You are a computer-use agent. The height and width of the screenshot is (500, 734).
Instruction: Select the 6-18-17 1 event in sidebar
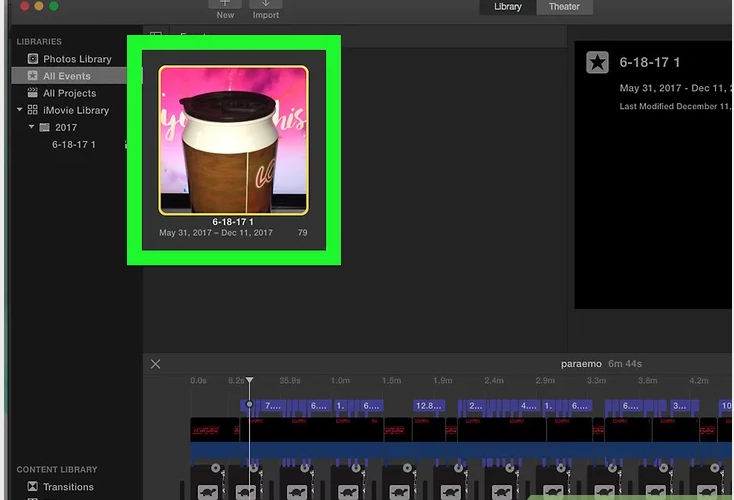coord(73,145)
